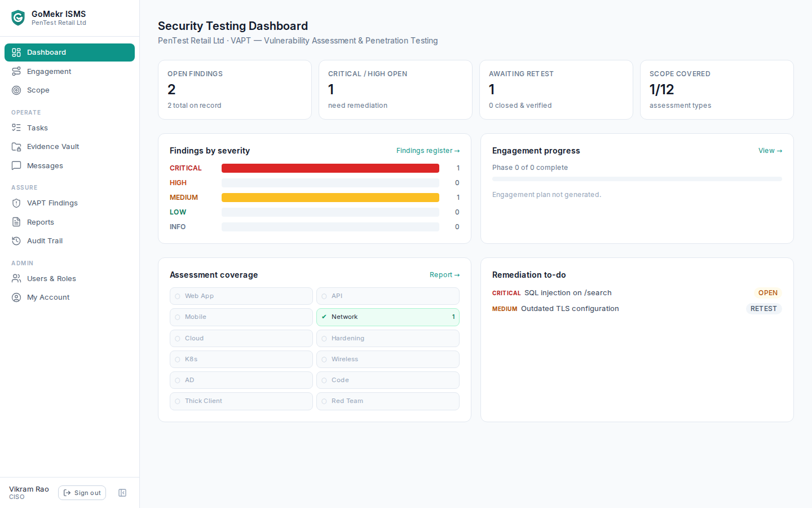Select the Cloud coverage tile
The height and width of the screenshot is (508, 812).
click(241, 338)
